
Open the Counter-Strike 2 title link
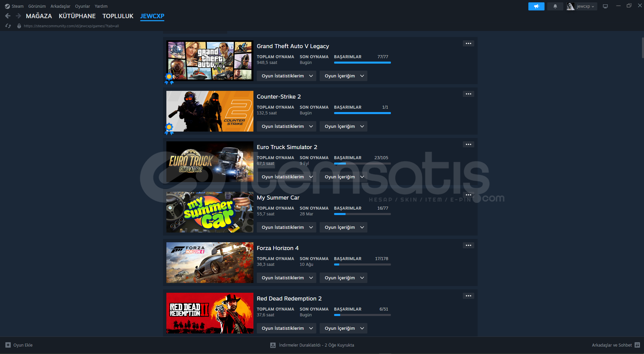[x=279, y=97]
